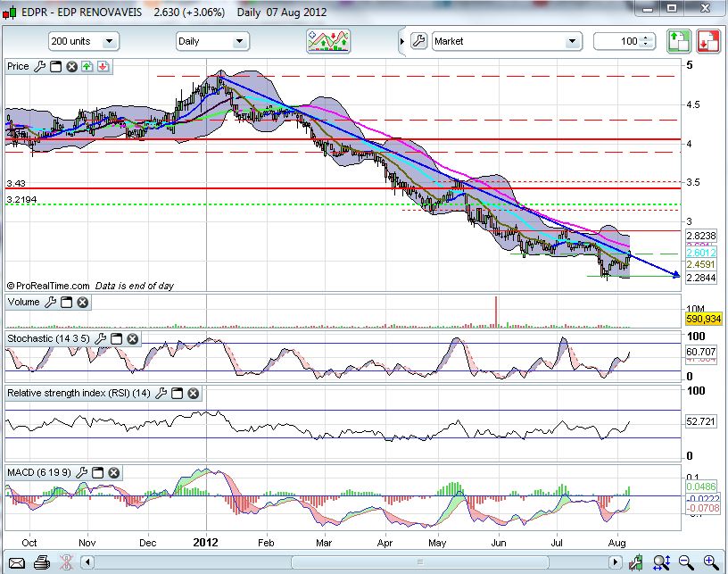Click the red sell order icon

708,41
